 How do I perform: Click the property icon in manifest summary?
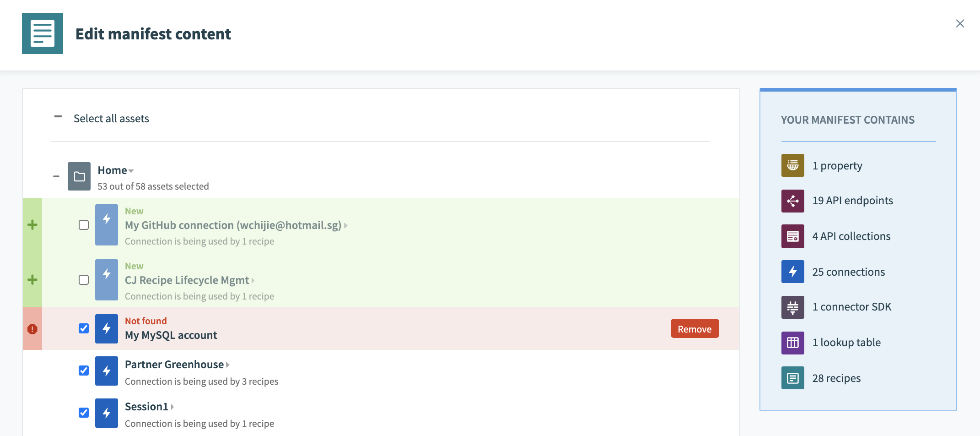[792, 165]
